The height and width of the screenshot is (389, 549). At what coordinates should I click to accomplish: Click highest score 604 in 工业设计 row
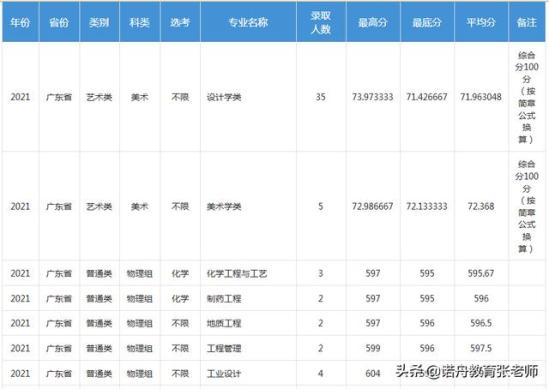tap(373, 374)
